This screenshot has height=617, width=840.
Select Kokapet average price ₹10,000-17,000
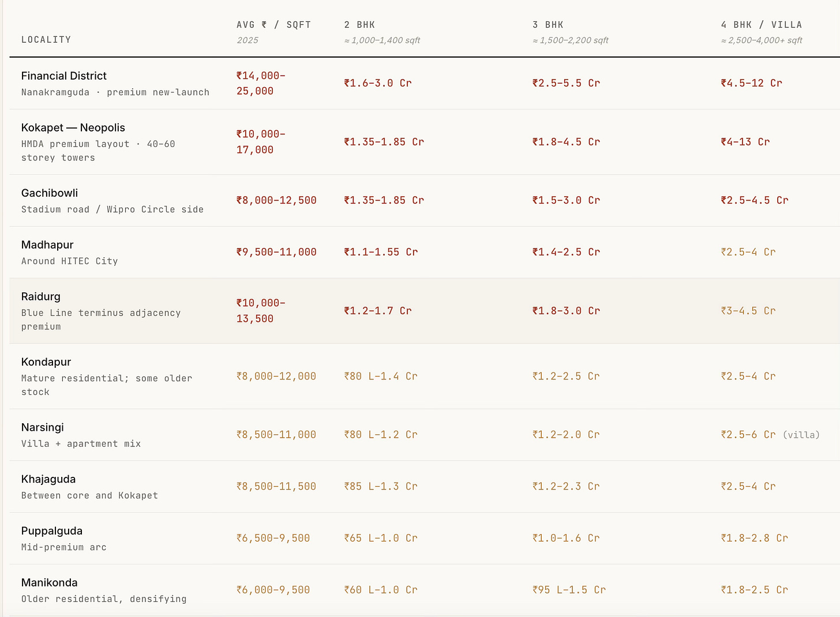click(x=261, y=142)
